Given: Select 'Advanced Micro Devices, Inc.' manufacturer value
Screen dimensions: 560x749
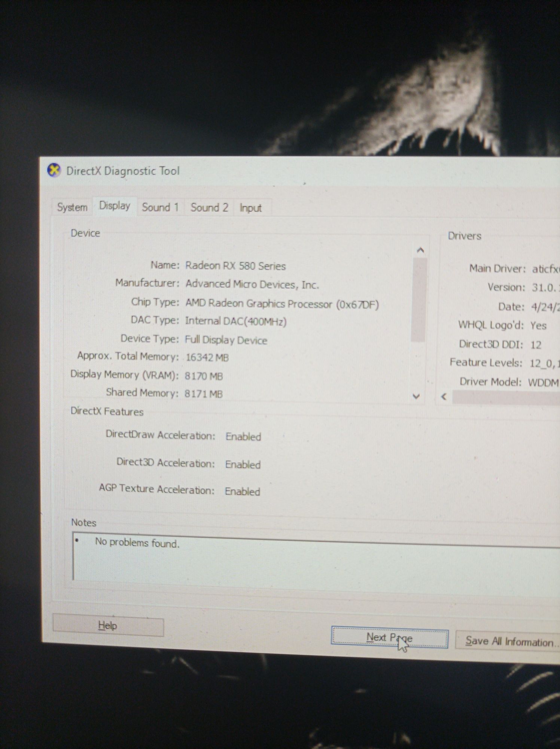Looking at the screenshot, I should pos(252,285).
